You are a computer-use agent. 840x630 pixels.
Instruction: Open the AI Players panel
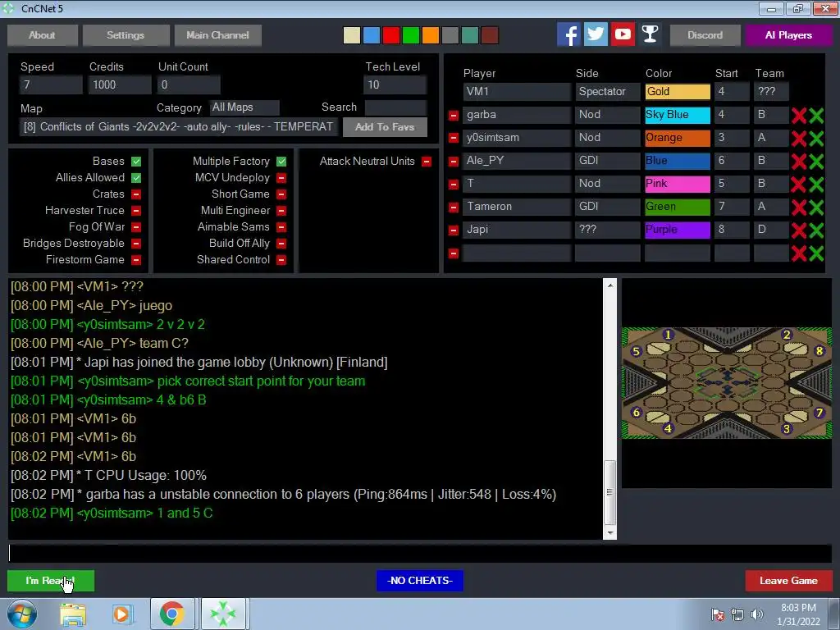(x=788, y=35)
